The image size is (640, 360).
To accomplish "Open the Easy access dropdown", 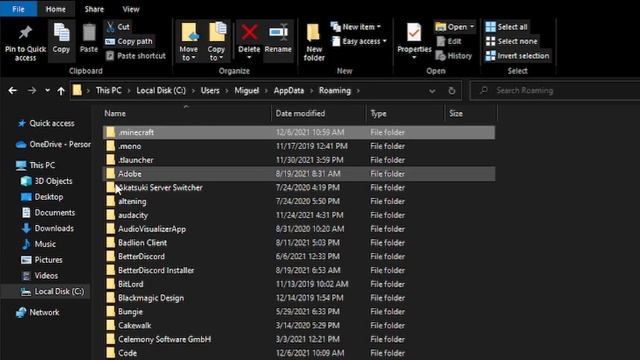I will 359,41.
